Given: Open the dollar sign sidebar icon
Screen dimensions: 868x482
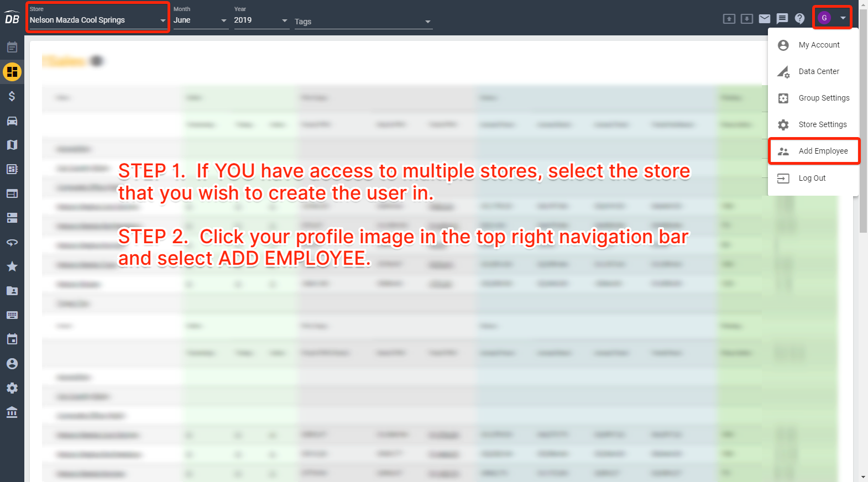Looking at the screenshot, I should click(x=12, y=96).
